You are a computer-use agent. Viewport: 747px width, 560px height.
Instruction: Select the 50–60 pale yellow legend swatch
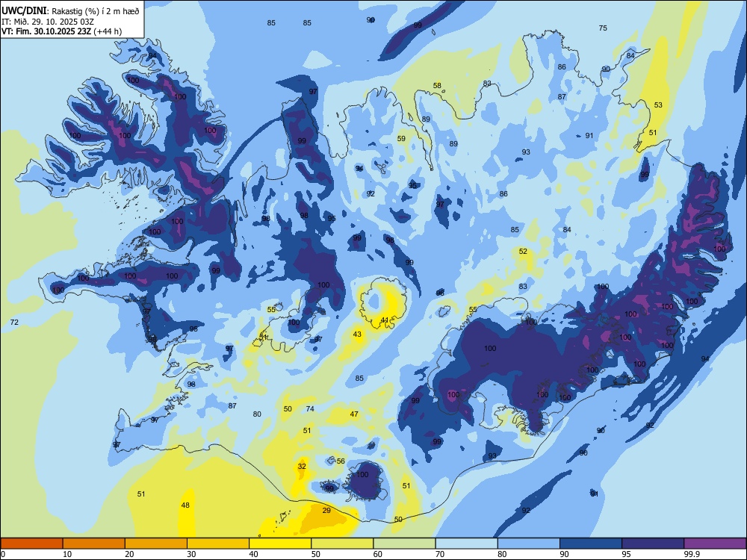342,544
